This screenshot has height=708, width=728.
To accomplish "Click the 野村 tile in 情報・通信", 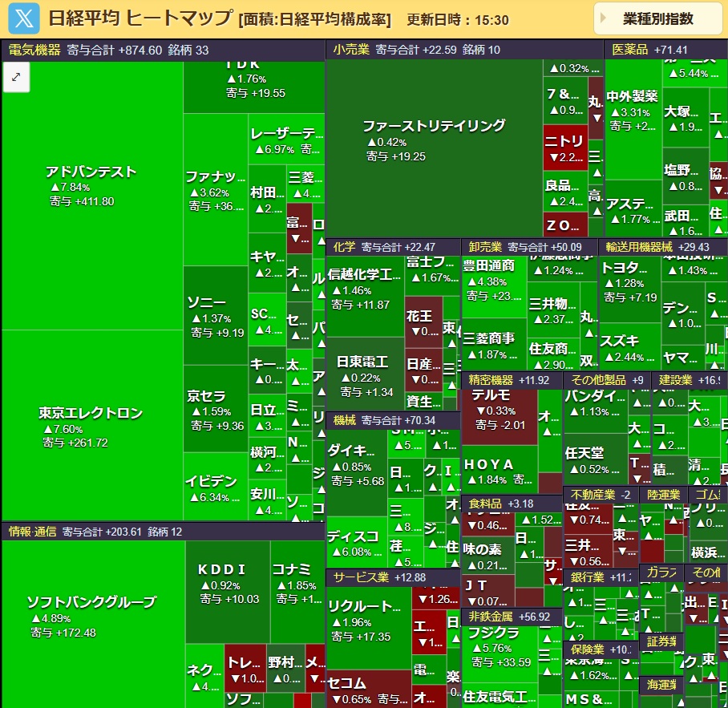I will (x=285, y=669).
